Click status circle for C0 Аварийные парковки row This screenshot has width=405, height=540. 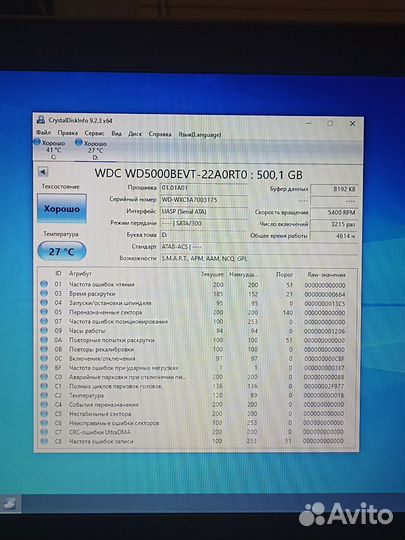pyautogui.click(x=44, y=377)
